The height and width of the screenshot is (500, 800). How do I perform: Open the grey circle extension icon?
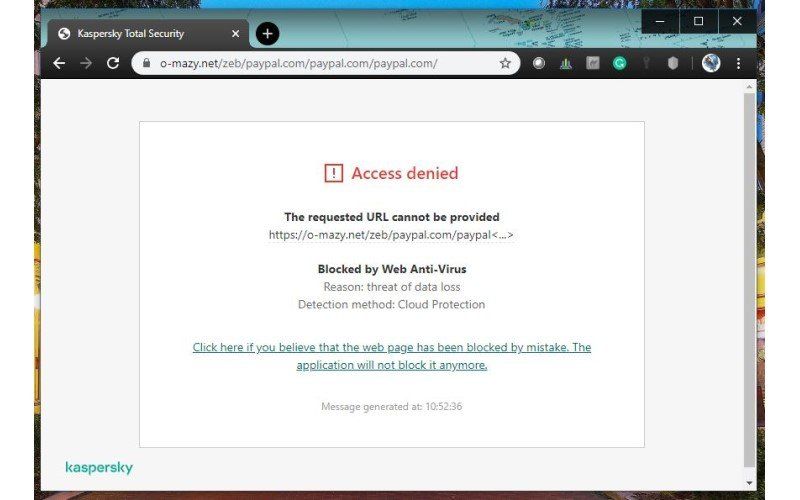click(539, 63)
